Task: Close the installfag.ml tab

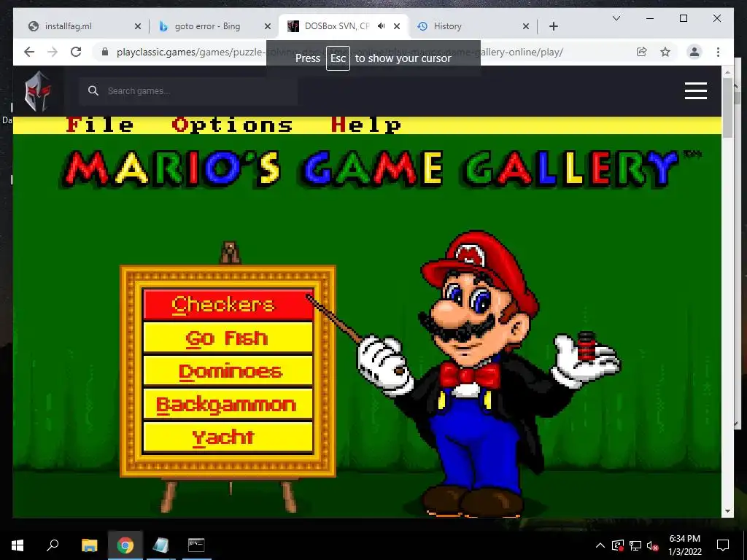Action: click(x=138, y=26)
